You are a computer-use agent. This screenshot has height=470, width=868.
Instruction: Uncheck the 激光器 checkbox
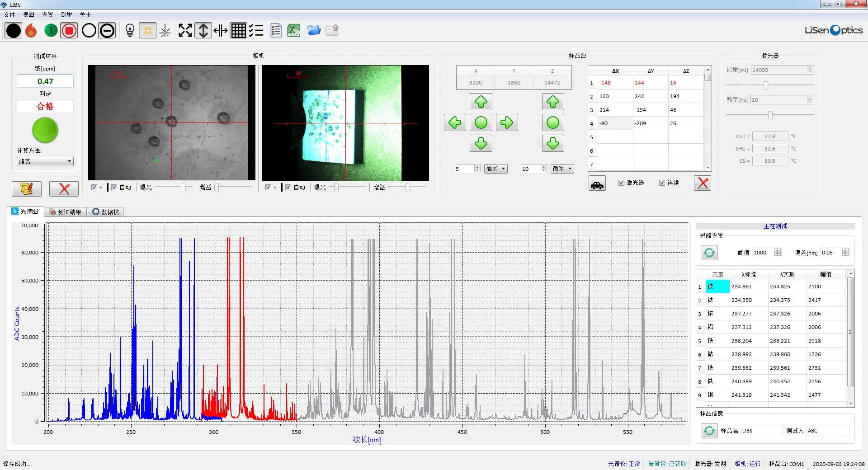click(x=621, y=183)
